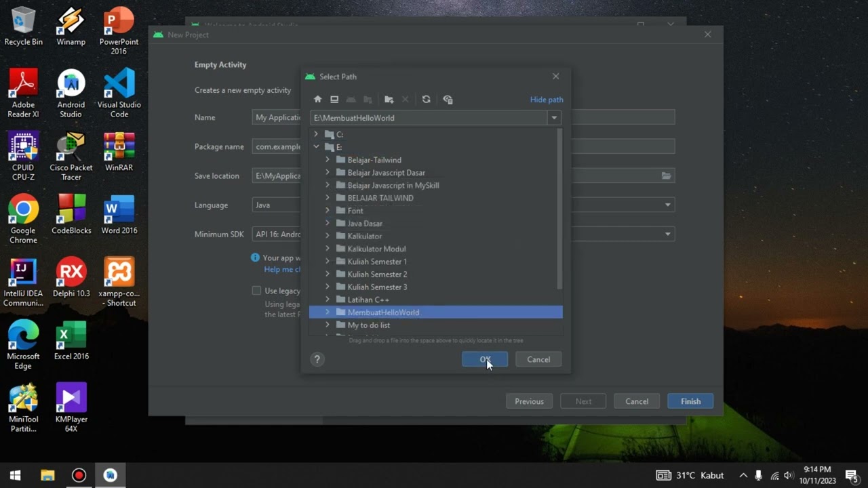Select the module directory toolbar icon
Image resolution: width=868 pixels, height=488 pixels.
368,100
